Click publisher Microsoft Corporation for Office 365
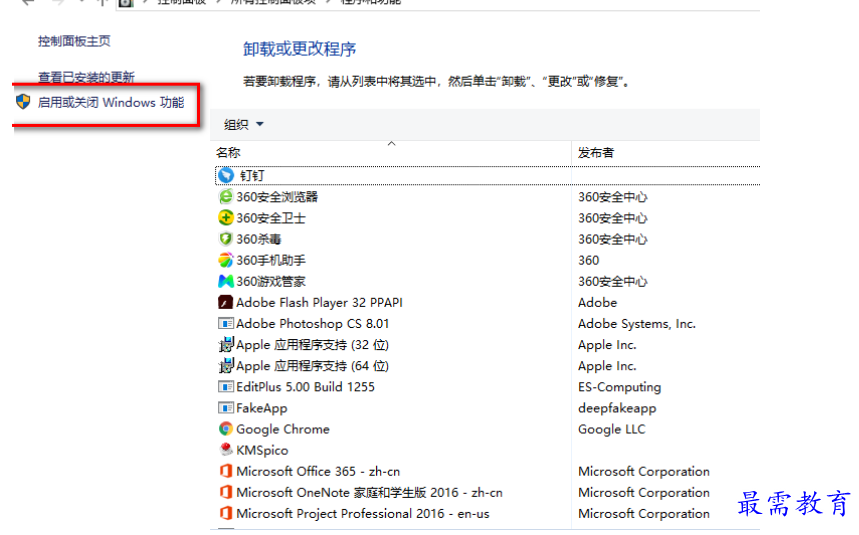 (644, 471)
